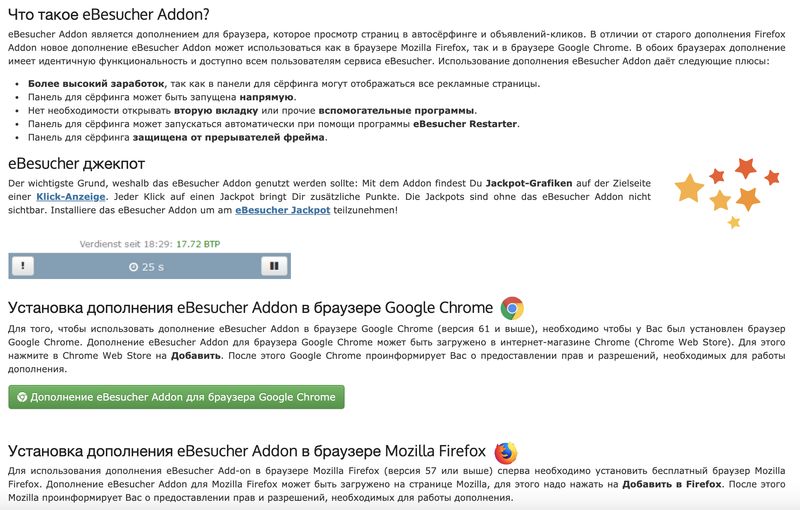Click the 25 s countdown text
The height and width of the screenshot is (510, 800).
tap(153, 267)
